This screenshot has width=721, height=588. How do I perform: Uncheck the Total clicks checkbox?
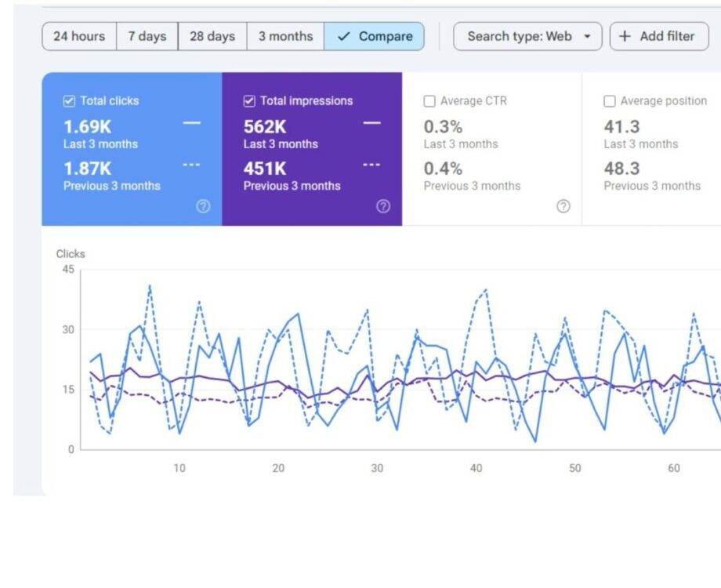(x=69, y=101)
